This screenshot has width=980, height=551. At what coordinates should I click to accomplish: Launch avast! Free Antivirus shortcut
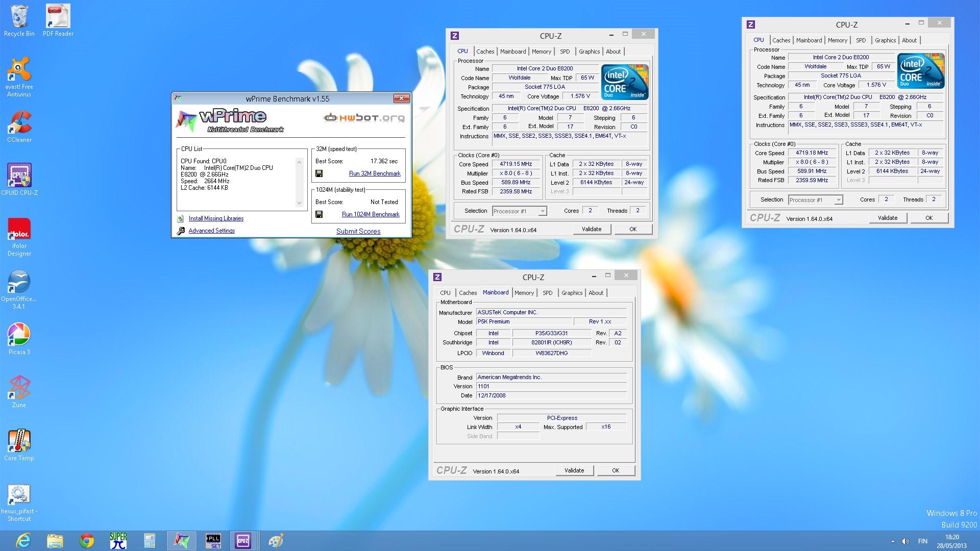[19, 77]
